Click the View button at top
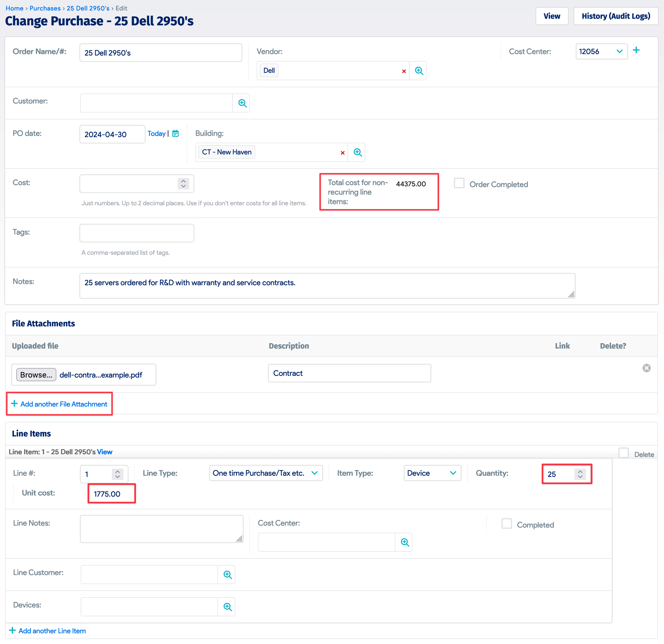Image resolution: width=664 pixels, height=644 pixels. [x=552, y=16]
